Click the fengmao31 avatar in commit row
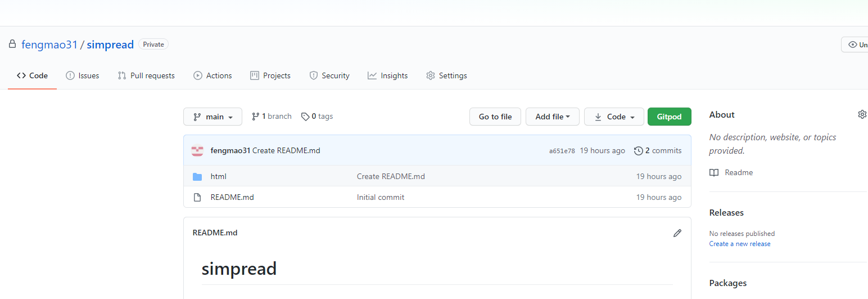 tap(197, 150)
